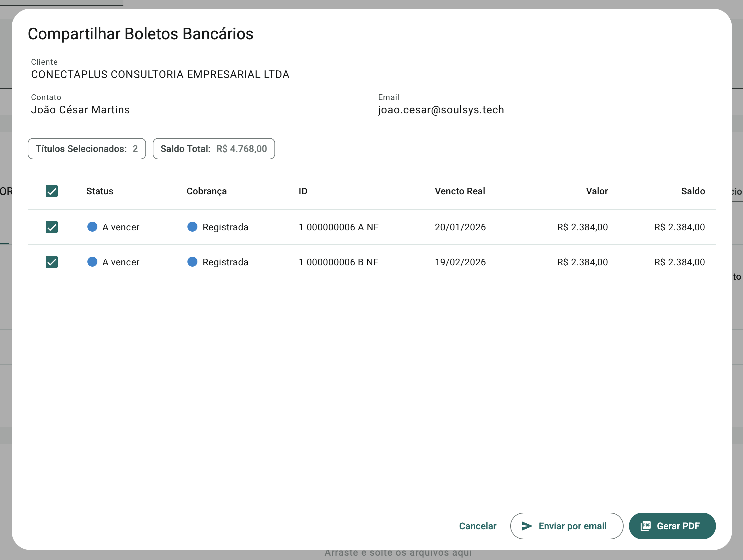The height and width of the screenshot is (560, 743).
Task: Send boletos with Enviar por email
Action: 566,526
